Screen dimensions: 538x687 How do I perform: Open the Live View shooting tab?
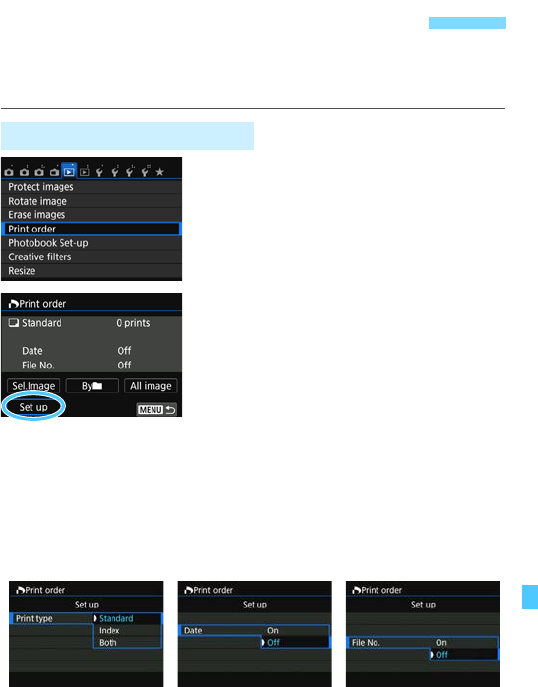point(54,171)
